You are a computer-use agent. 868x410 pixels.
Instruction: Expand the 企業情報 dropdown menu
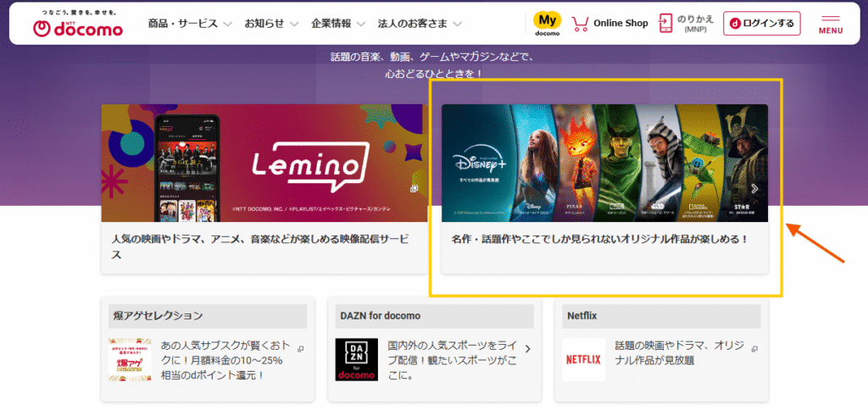[338, 24]
